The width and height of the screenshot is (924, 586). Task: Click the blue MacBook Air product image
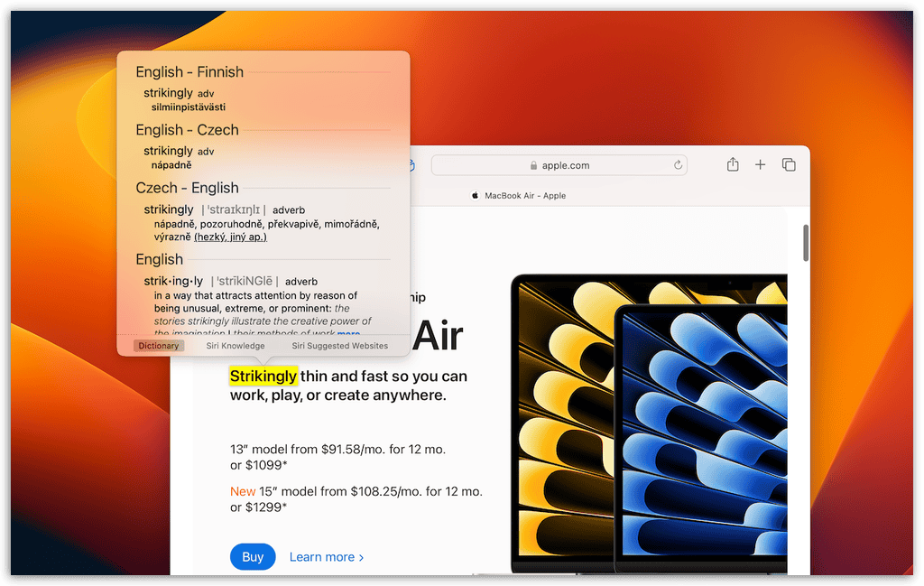pyautogui.click(x=701, y=439)
